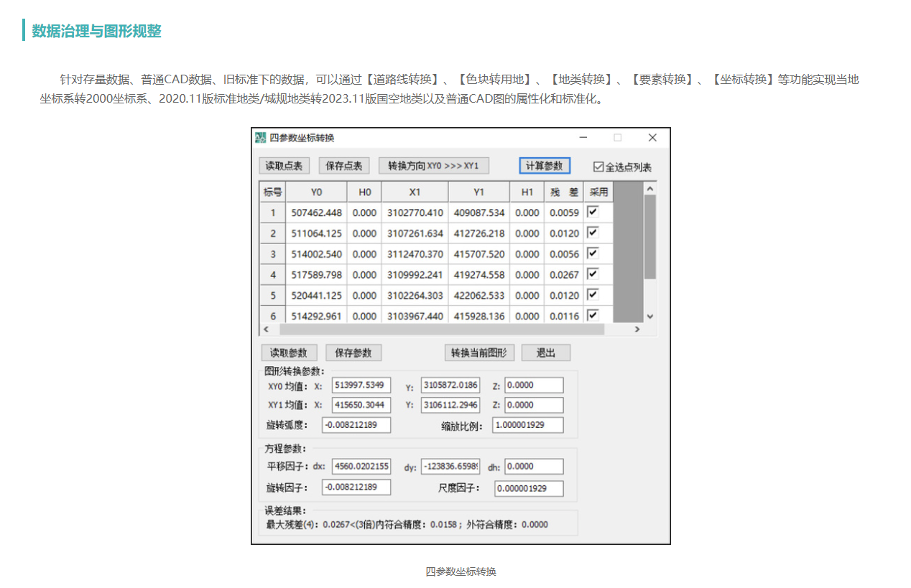911x588 pixels.
Task: Click the 读取参数 button
Action: click(289, 353)
